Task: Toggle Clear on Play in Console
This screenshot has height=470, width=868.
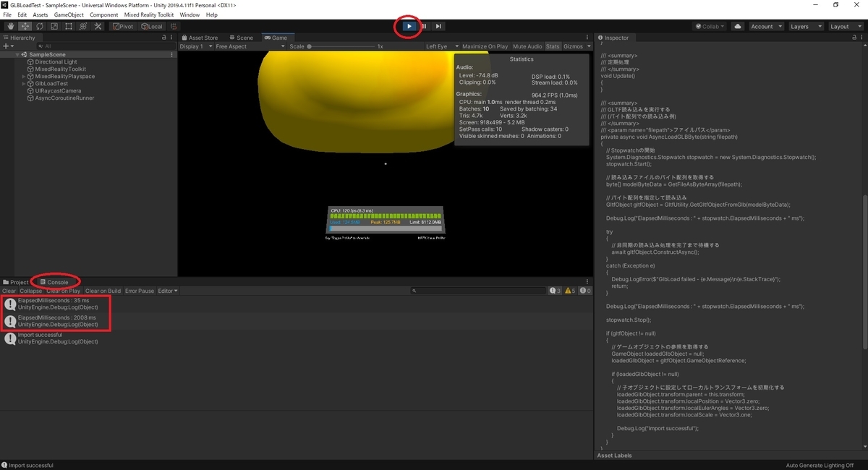Action: point(64,291)
